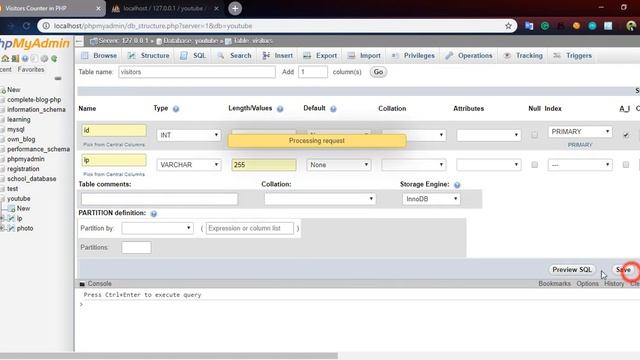The image size is (640, 360).
Task: Click the Table name field visitors
Action: click(x=197, y=72)
